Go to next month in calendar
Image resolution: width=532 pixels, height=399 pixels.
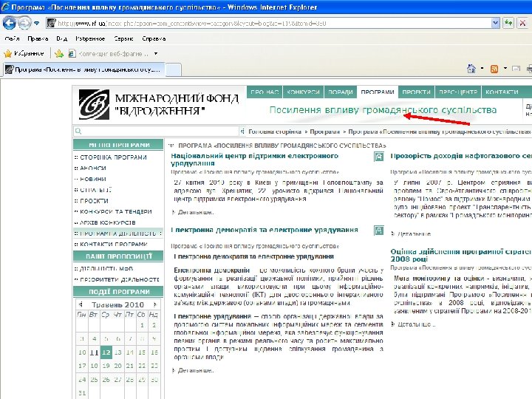pyautogui.click(x=155, y=304)
